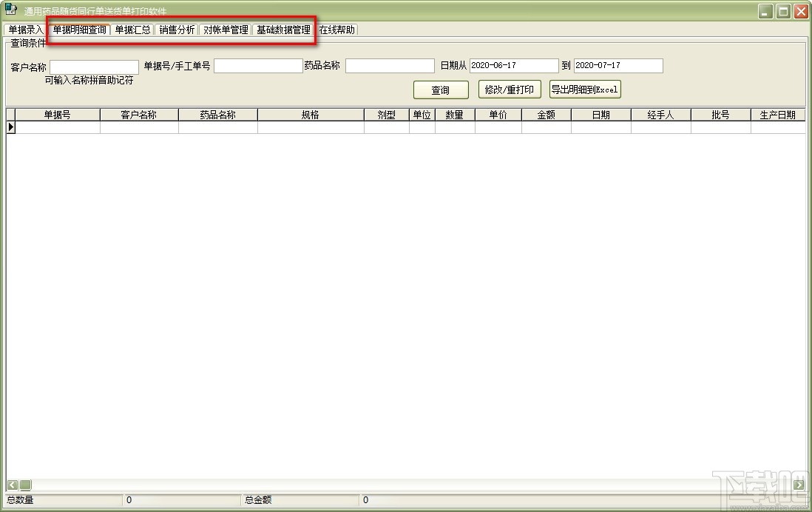This screenshot has width=812, height=512.
Task: Click the 批号 column header
Action: click(720, 115)
